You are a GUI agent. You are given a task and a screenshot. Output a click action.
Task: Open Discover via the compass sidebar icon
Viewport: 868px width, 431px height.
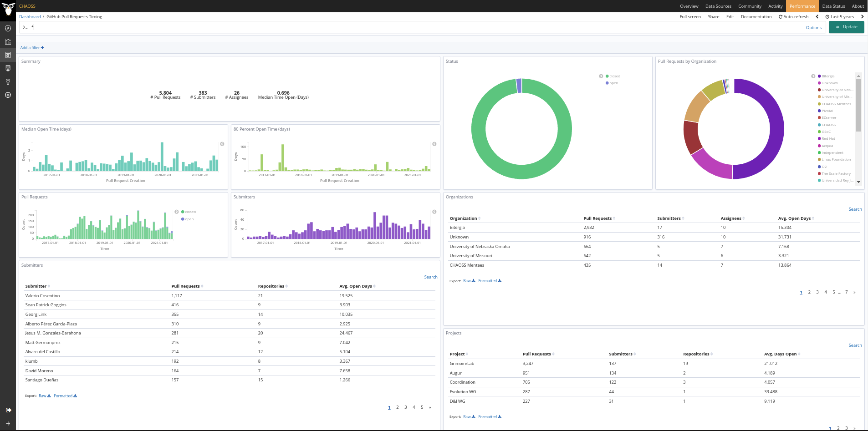pyautogui.click(x=8, y=28)
